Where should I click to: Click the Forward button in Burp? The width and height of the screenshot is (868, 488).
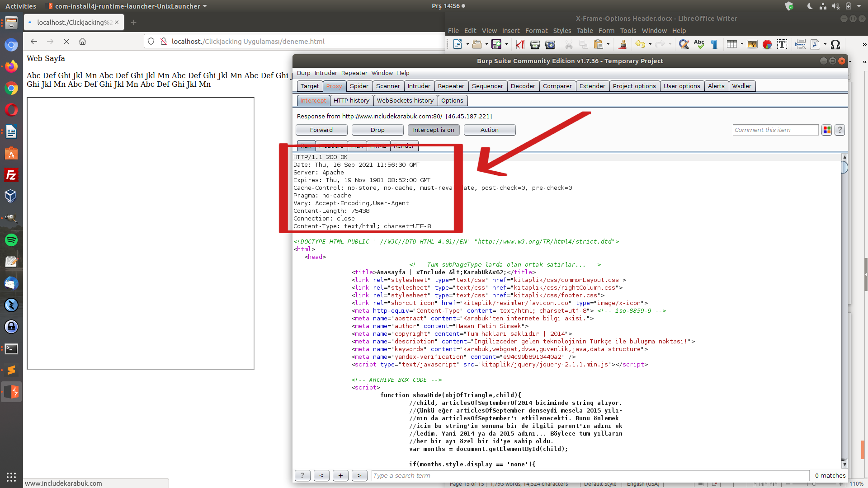coord(321,130)
